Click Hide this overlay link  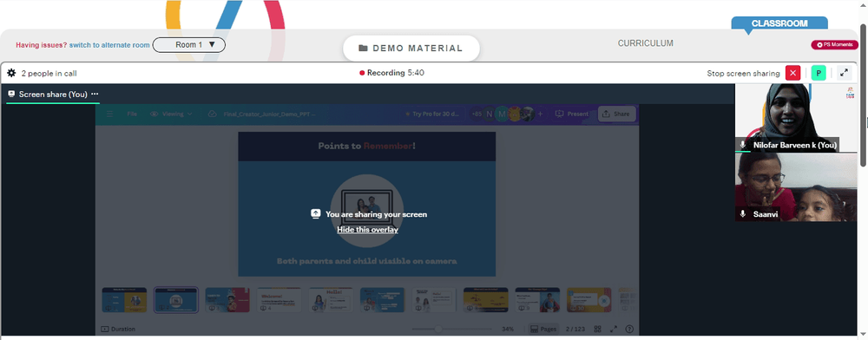click(x=367, y=230)
